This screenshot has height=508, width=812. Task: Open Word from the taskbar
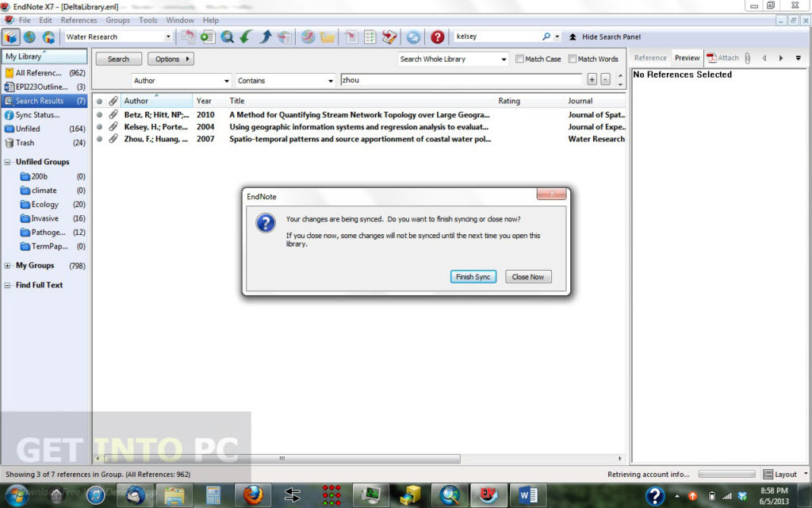[527, 495]
